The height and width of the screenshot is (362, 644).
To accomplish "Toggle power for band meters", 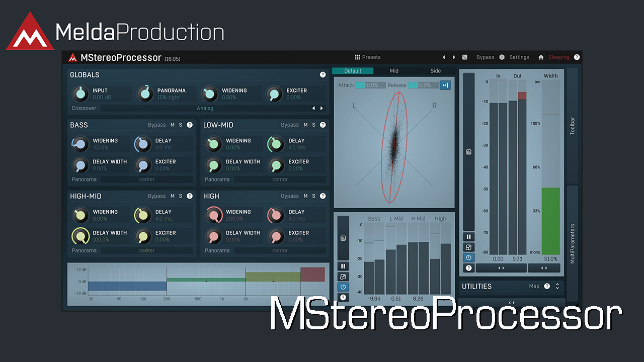I will (x=343, y=287).
